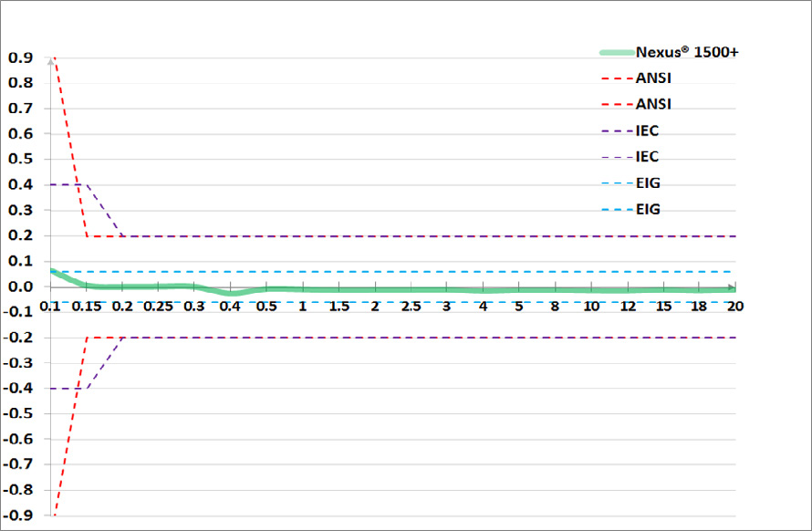The width and height of the screenshot is (812, 531).
Task: Click x-axis label 15
Action: 664,307
